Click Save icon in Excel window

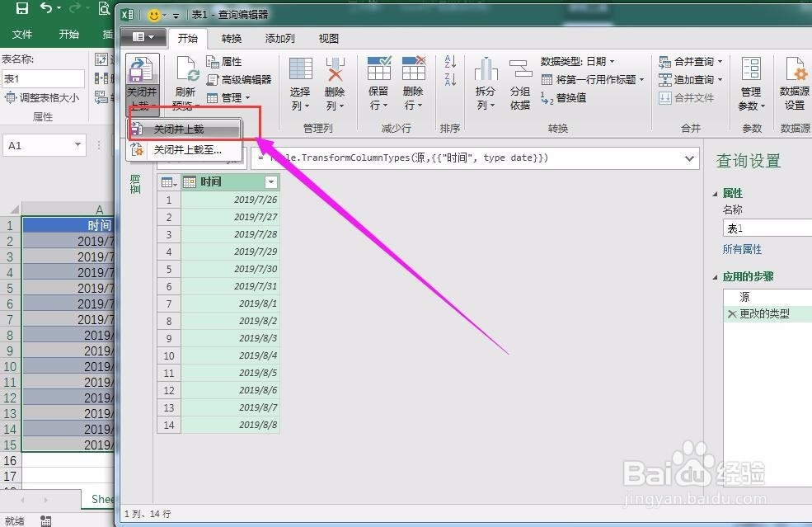21,7
